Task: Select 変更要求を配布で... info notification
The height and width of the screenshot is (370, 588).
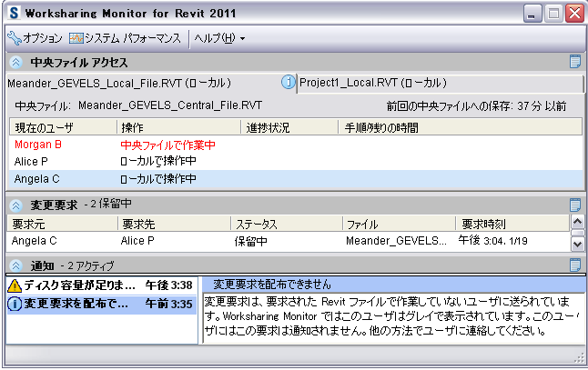Action: [x=102, y=304]
